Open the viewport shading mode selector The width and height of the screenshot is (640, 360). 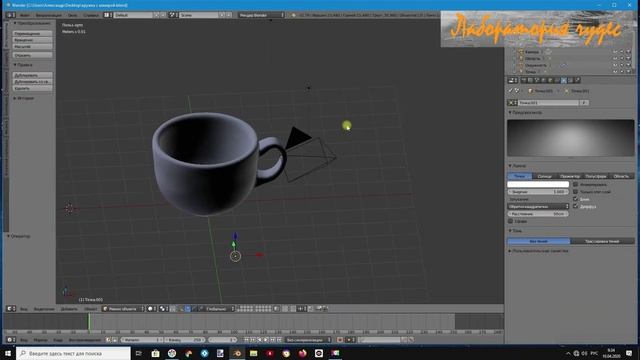pyautogui.click(x=151, y=309)
